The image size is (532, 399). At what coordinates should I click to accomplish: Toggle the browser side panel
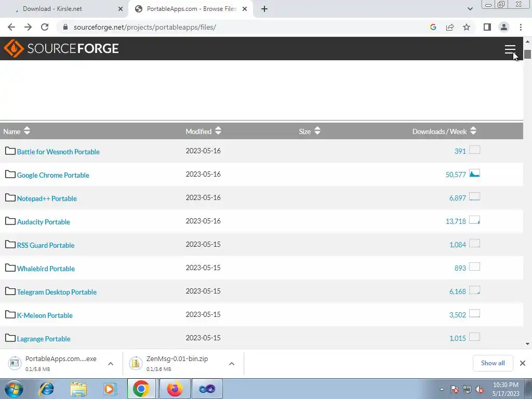pyautogui.click(x=487, y=27)
